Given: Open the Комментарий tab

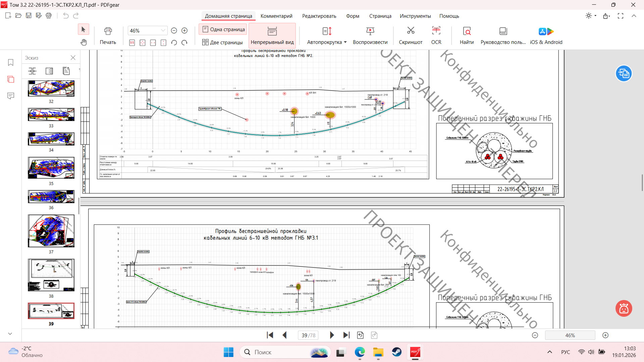Looking at the screenshot, I should (x=276, y=16).
